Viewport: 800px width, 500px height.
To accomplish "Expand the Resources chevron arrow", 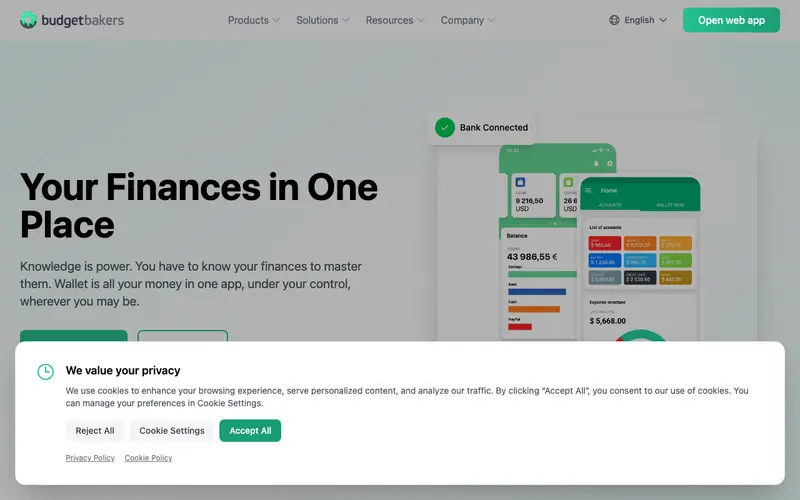I will (420, 20).
